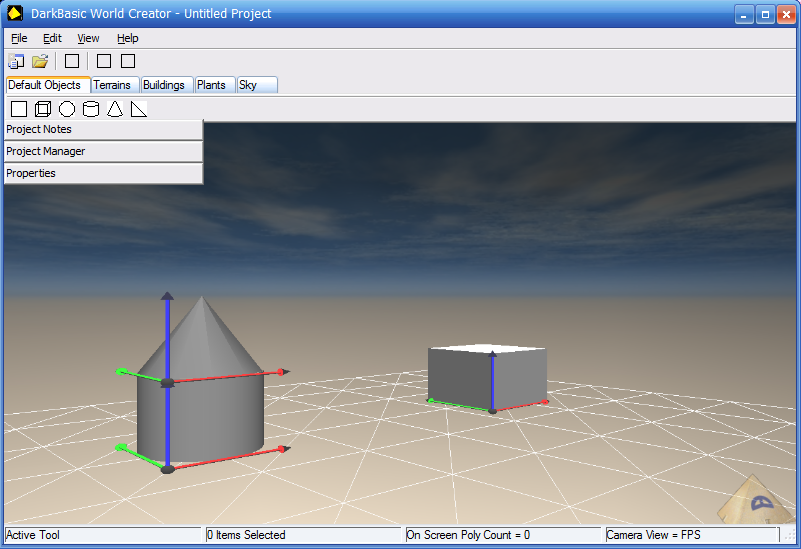Click 'On Screen Poly Count = 0' status text
The height and width of the screenshot is (549, 801).
tap(468, 535)
